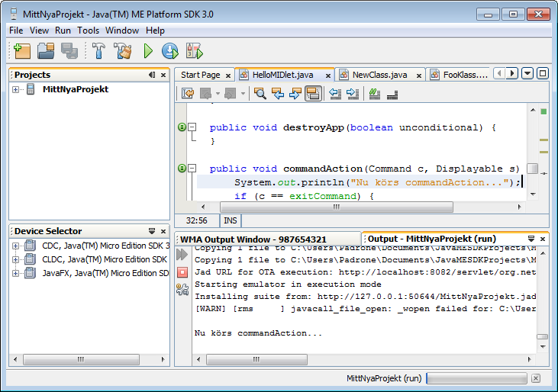Close the HelloMIDlet.java tab
558x392 pixels.
pos(328,76)
